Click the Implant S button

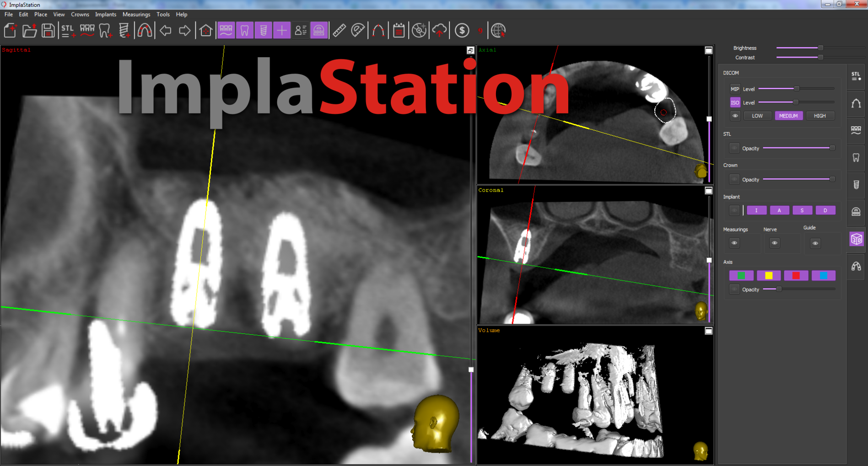pos(802,210)
